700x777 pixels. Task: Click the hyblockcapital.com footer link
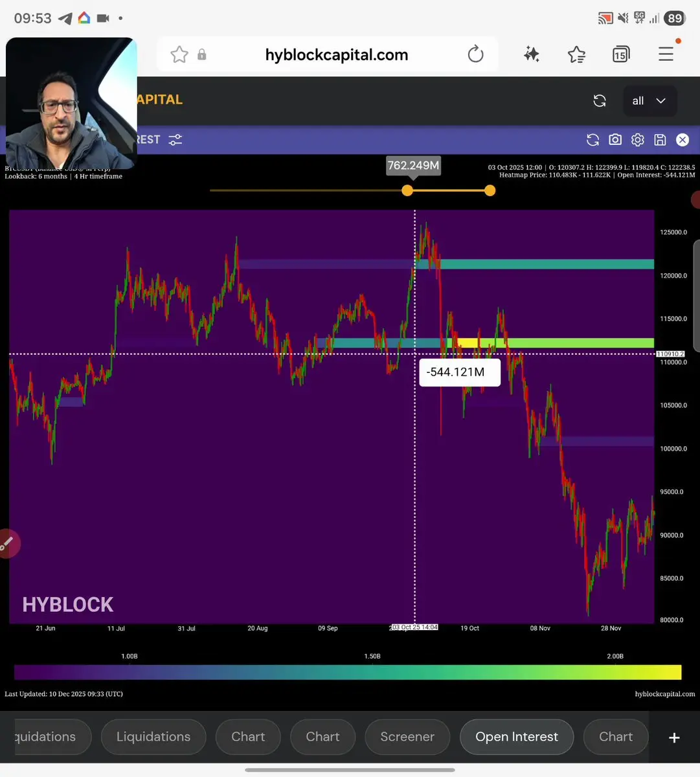tap(665, 694)
